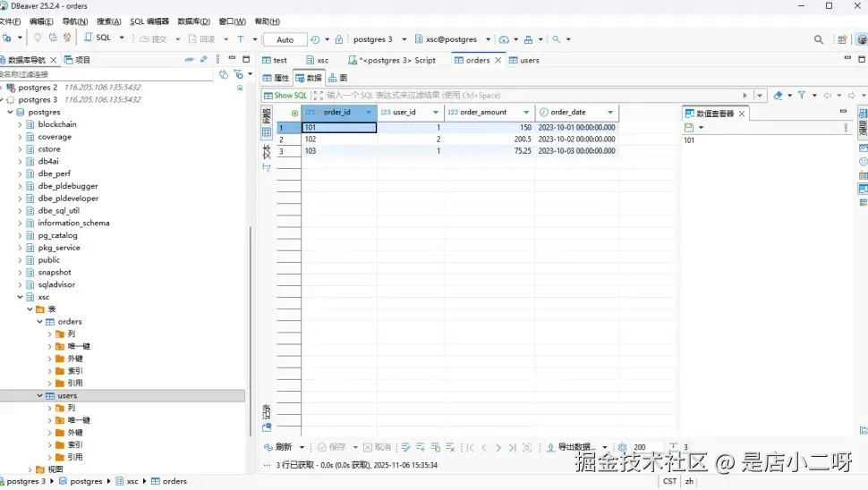Select cell with order_amount 200.5
The width and height of the screenshot is (868, 490).
tap(489, 139)
